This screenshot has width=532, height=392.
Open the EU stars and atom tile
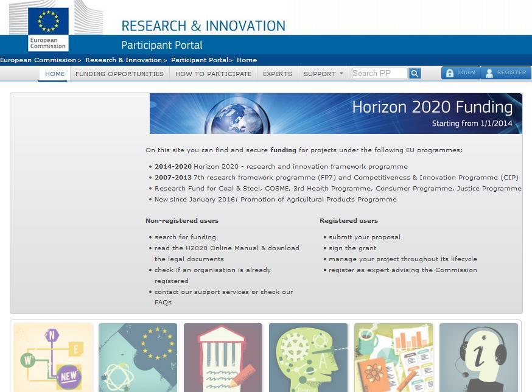[x=138, y=357]
